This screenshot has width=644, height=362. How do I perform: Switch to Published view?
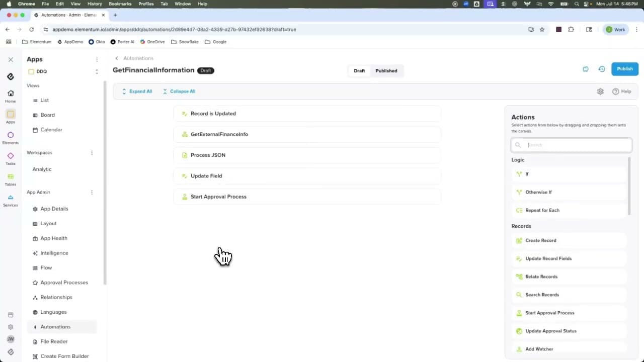coord(386,71)
